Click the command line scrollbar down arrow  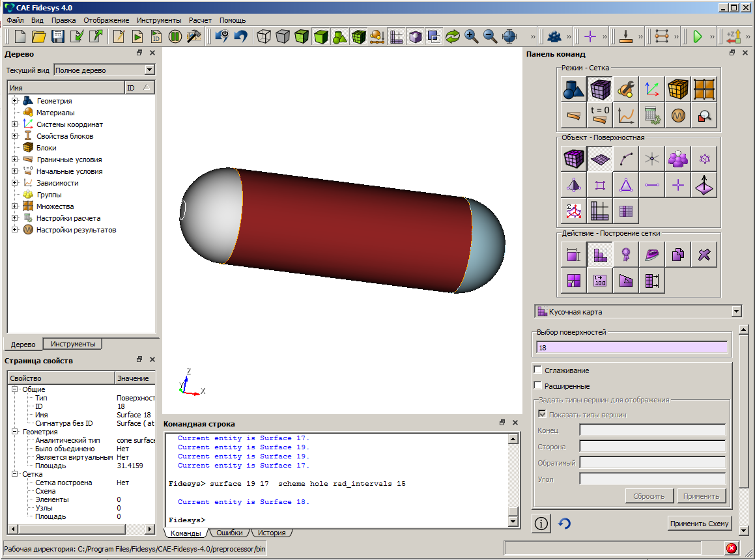pos(513,522)
